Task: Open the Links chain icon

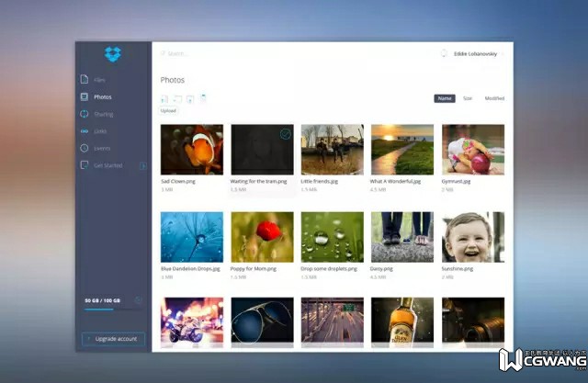Action: coord(85,131)
